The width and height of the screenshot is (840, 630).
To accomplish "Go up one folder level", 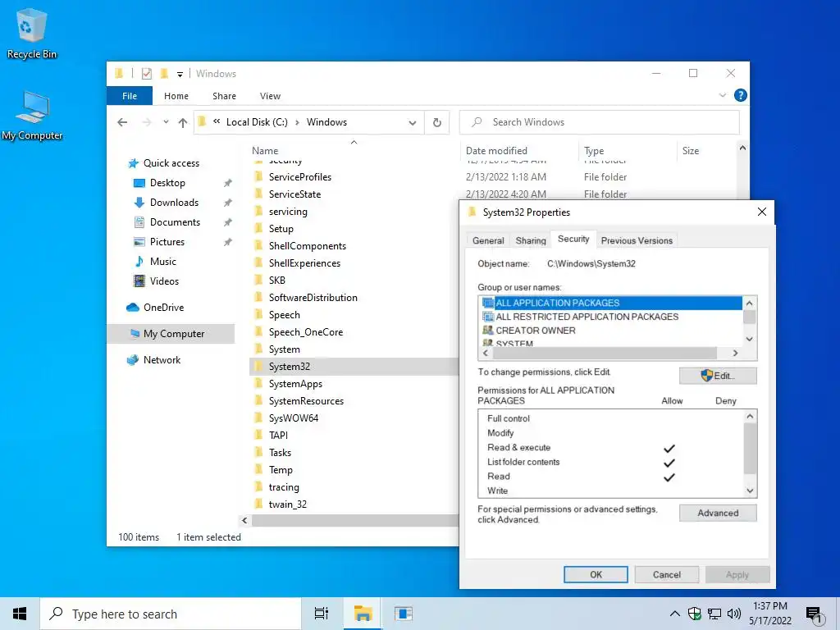I will point(183,123).
